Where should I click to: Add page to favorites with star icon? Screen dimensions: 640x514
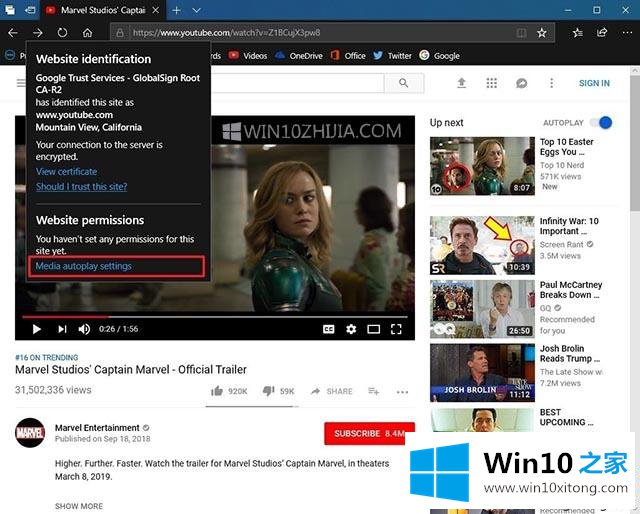tap(542, 33)
